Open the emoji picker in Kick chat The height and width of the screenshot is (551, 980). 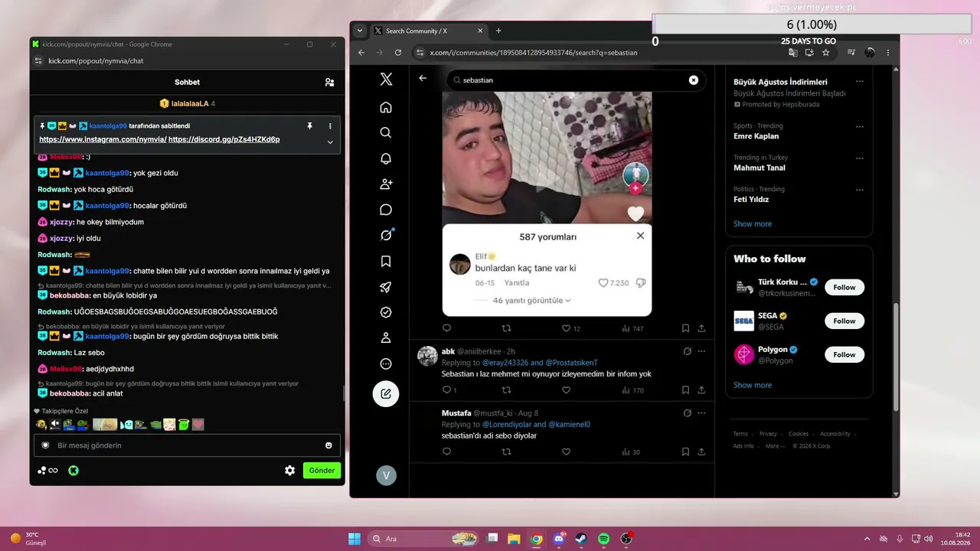tap(328, 445)
